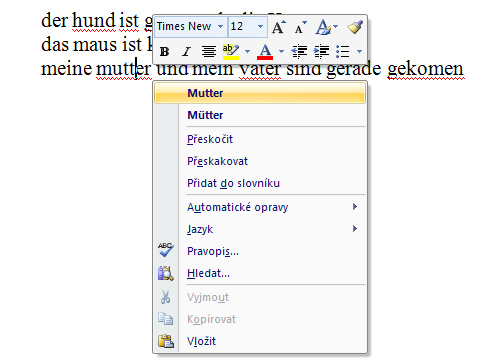This screenshot has width=502, height=364.
Task: Apply red font color
Action: (x=265, y=52)
